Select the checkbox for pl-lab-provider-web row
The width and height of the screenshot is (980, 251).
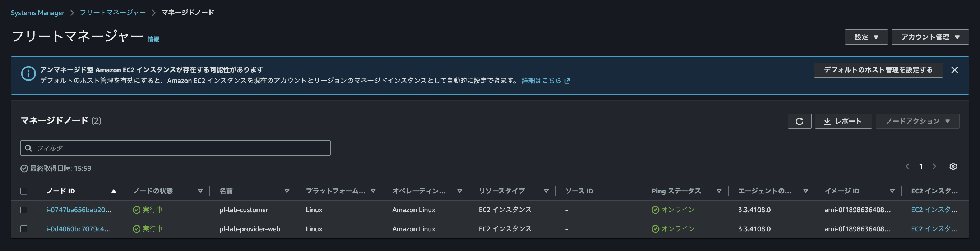click(x=24, y=229)
